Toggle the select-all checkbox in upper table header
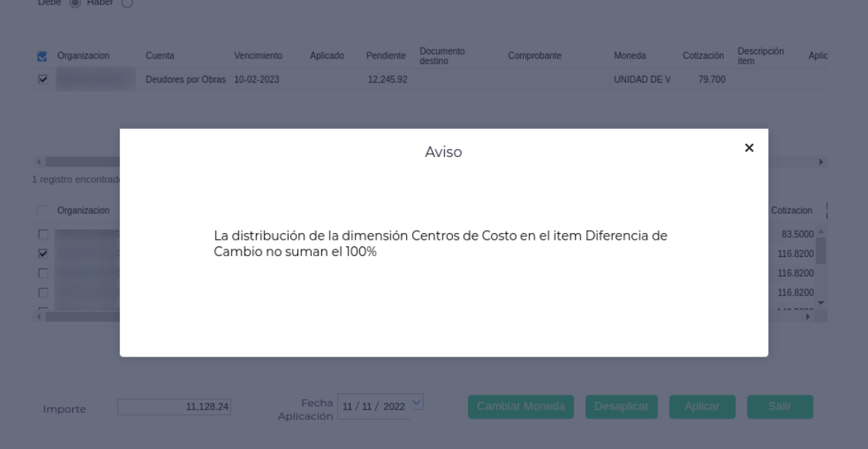 coord(42,56)
